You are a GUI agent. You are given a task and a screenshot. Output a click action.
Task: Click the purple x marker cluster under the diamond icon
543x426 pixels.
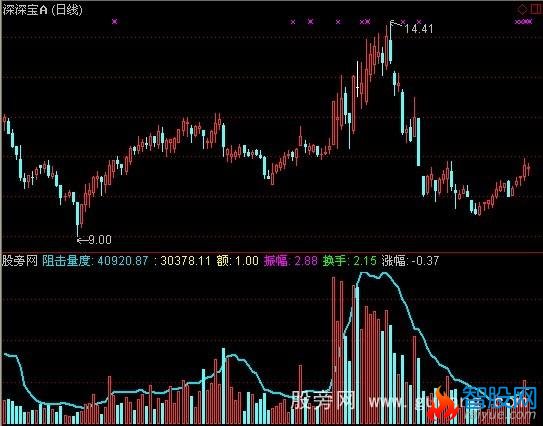pyautogui.click(x=523, y=22)
